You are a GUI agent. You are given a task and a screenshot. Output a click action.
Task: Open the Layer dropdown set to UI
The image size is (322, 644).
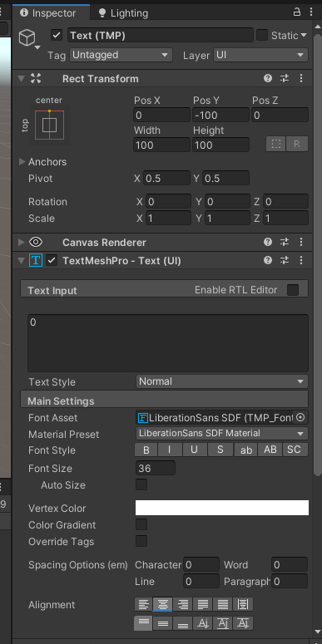tap(260, 55)
